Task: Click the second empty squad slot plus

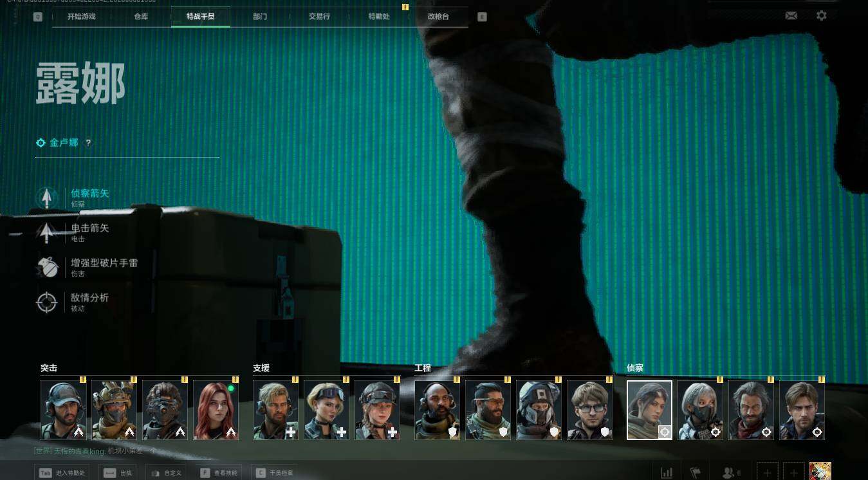Action: click(x=793, y=472)
